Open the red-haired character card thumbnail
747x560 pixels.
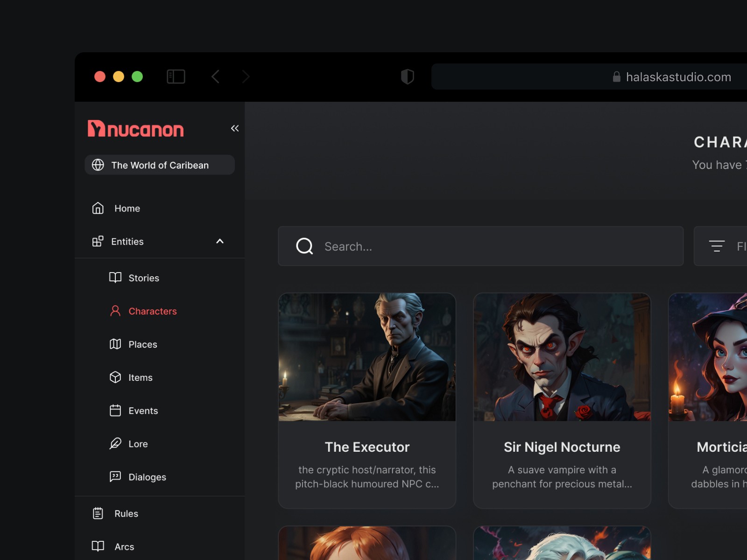coord(367,543)
